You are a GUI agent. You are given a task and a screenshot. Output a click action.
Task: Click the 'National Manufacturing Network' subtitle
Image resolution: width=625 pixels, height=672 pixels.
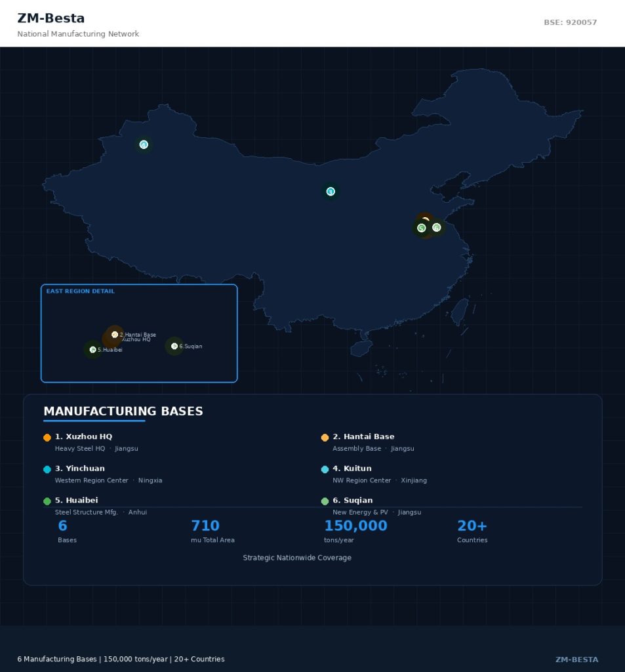pos(78,34)
